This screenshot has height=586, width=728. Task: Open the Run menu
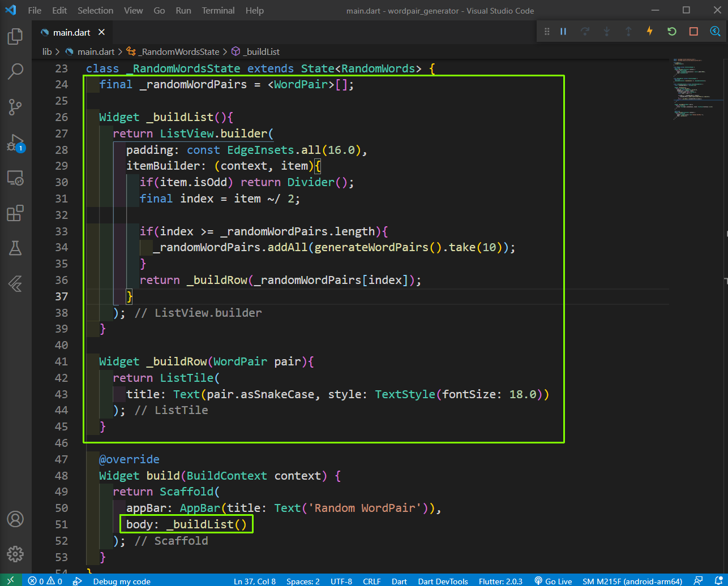click(183, 10)
